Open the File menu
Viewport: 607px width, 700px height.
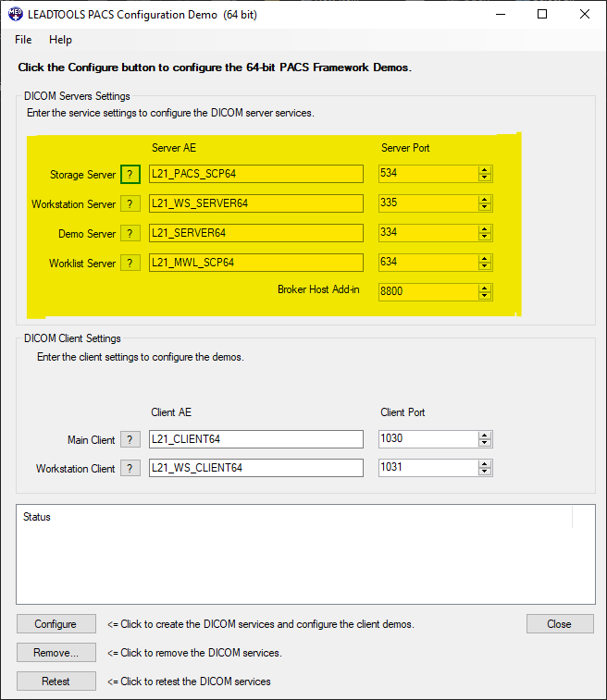tap(23, 40)
